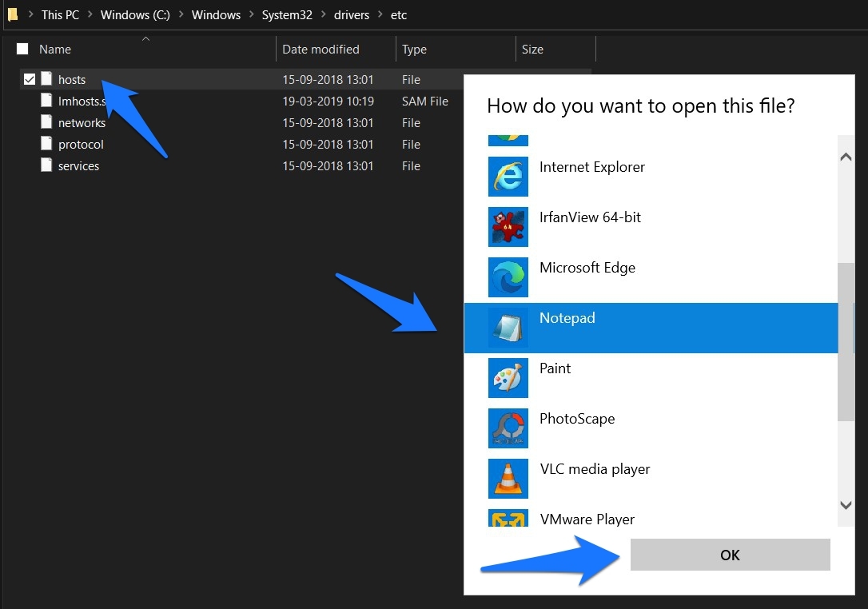Viewport: 868px width, 609px height.
Task: Click the app list scrollbar thumb
Action: 846,341
